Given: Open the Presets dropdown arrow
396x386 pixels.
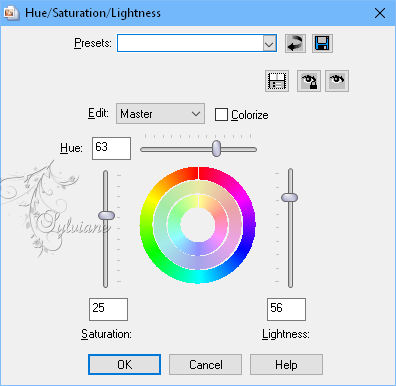Looking at the screenshot, I should click(x=269, y=43).
